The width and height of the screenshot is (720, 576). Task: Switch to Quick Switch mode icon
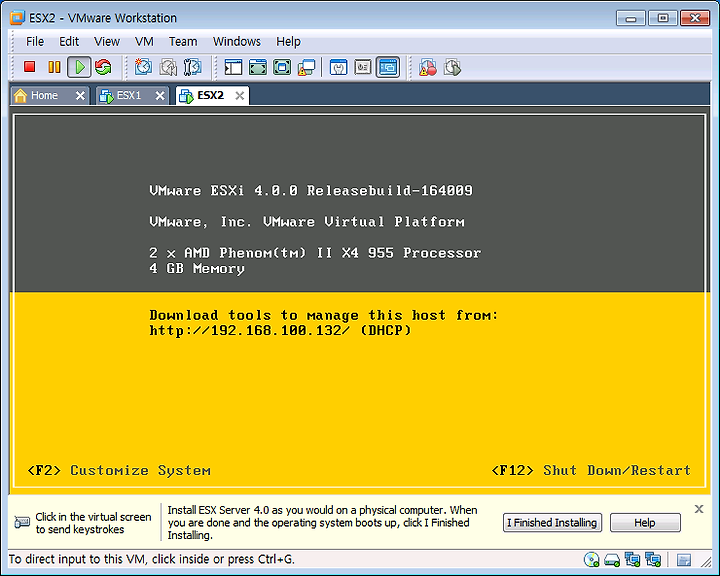pyautogui.click(x=258, y=68)
